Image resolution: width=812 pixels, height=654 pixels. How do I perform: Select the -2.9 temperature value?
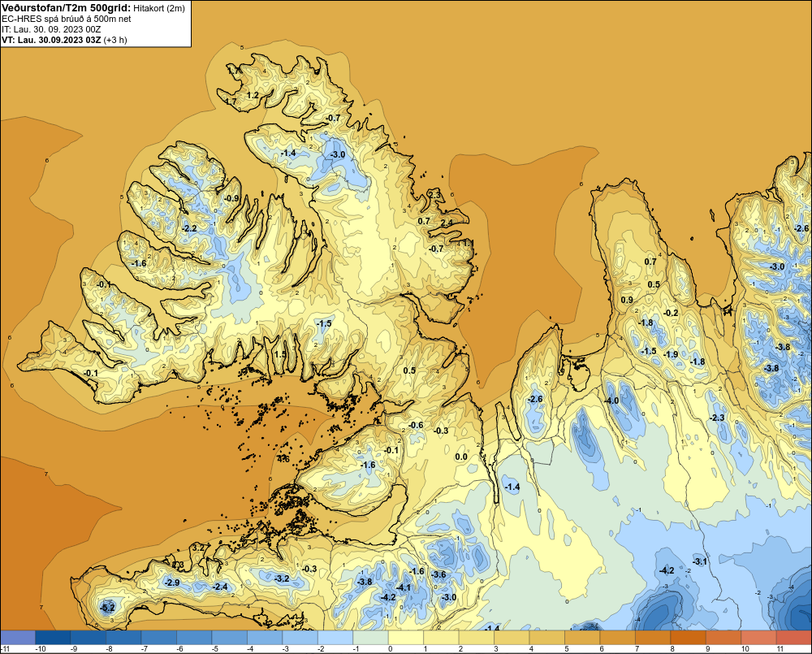[172, 583]
